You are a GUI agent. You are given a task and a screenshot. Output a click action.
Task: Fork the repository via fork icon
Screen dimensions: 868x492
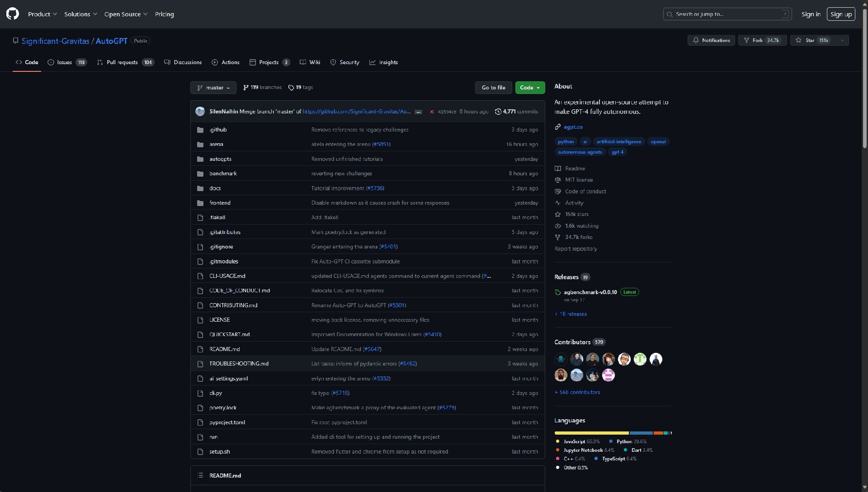tap(746, 40)
